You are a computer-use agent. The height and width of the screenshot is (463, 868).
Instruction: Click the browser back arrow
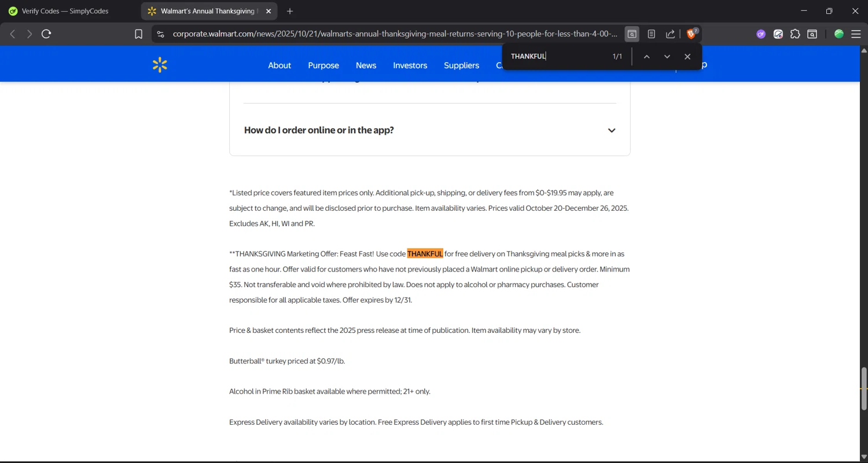tap(12, 34)
